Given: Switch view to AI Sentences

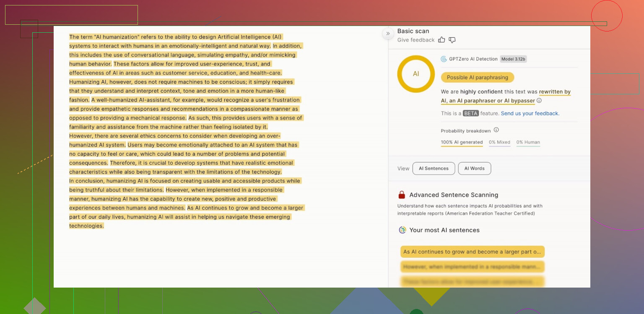Looking at the screenshot, I should 434,169.
